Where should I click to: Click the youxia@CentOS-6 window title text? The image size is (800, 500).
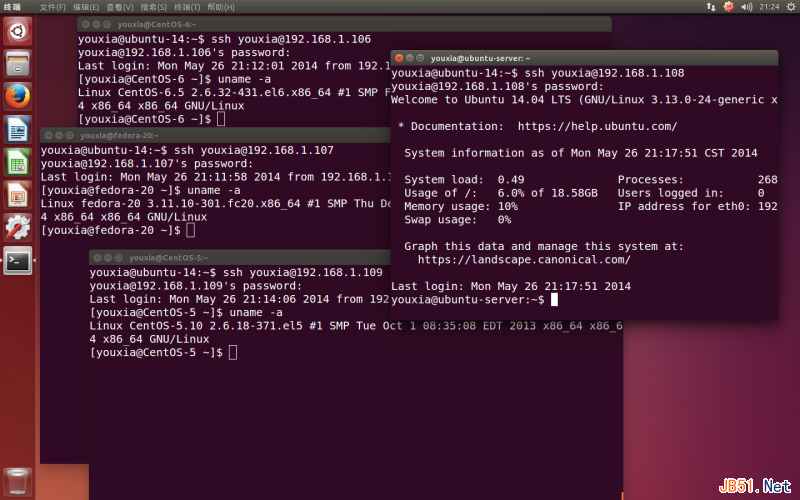(157, 24)
